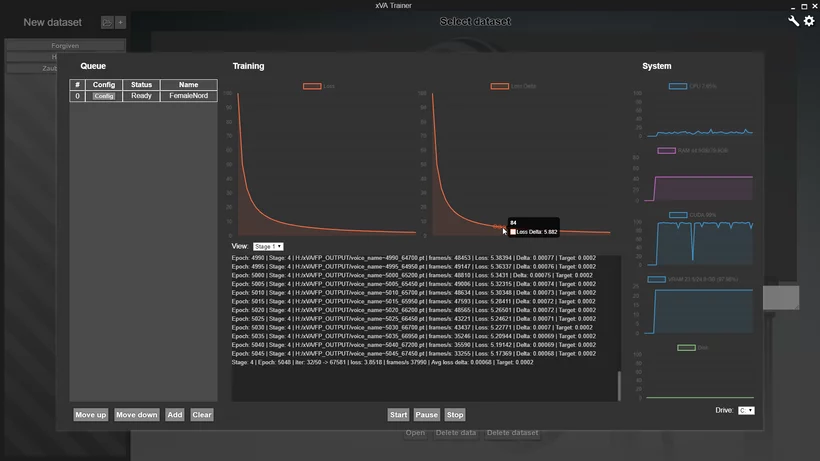Click the Move up button
This screenshot has width=820, height=461.
pos(90,415)
